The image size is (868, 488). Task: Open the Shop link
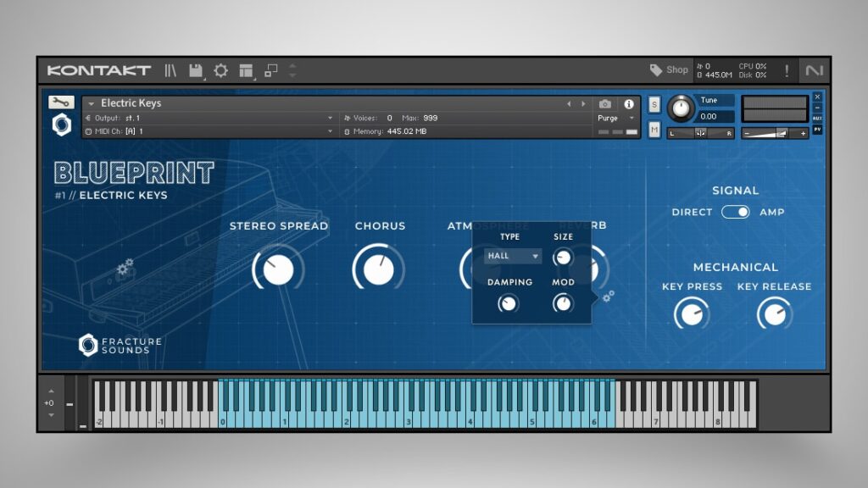point(670,70)
